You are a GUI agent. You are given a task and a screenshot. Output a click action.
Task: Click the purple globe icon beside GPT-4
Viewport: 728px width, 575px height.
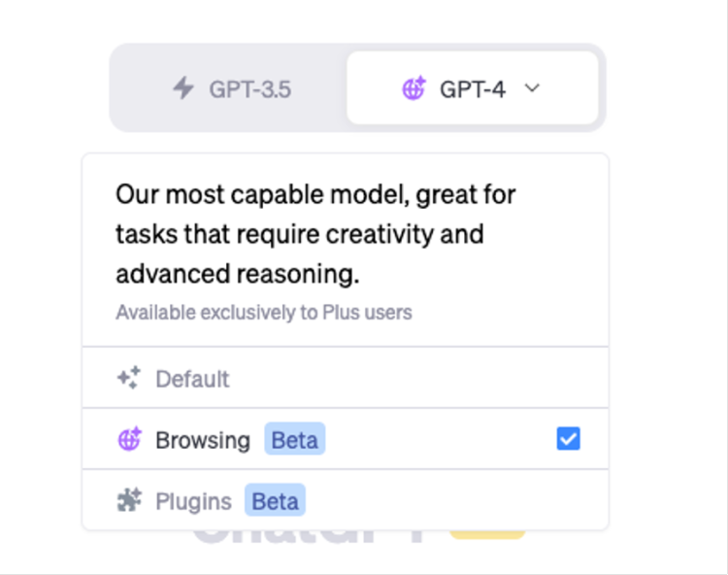414,89
